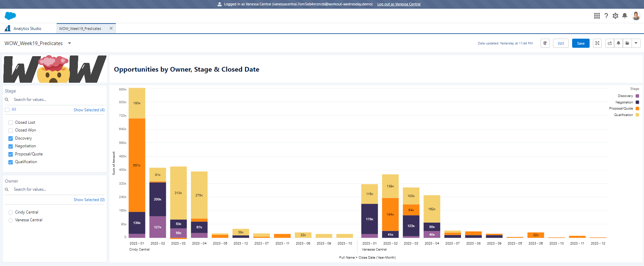The image size is (644, 266).
Task: Uncheck the Negotiation checkbox
Action: 11,146
